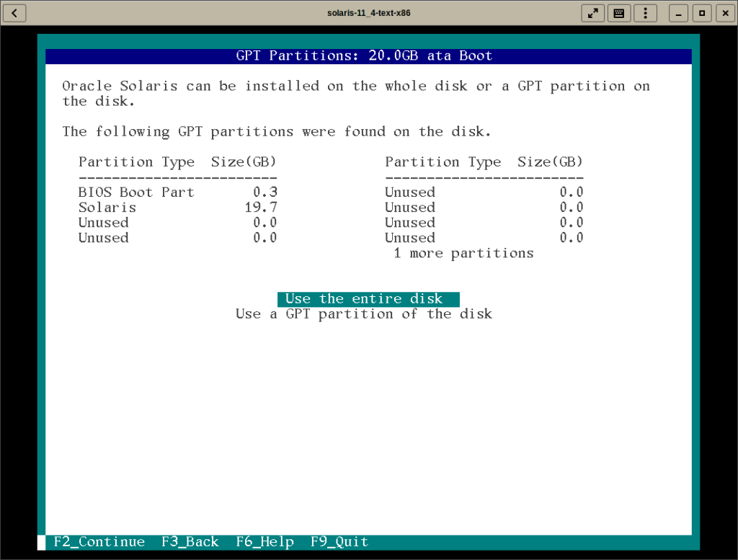Maximize the solaris-11_4-text-x86 window
The height and width of the screenshot is (560, 738).
tap(702, 13)
